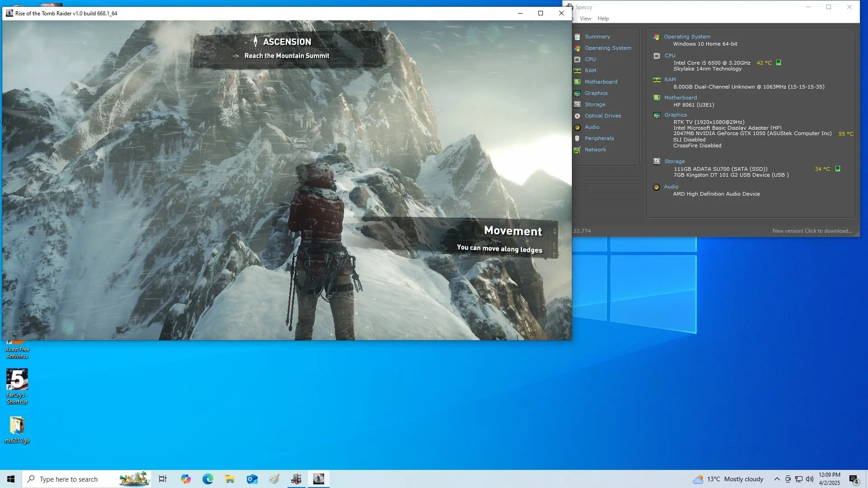Select Motherboard in Speccy sidebar
Image resolution: width=868 pixels, height=488 pixels.
[x=601, y=82]
